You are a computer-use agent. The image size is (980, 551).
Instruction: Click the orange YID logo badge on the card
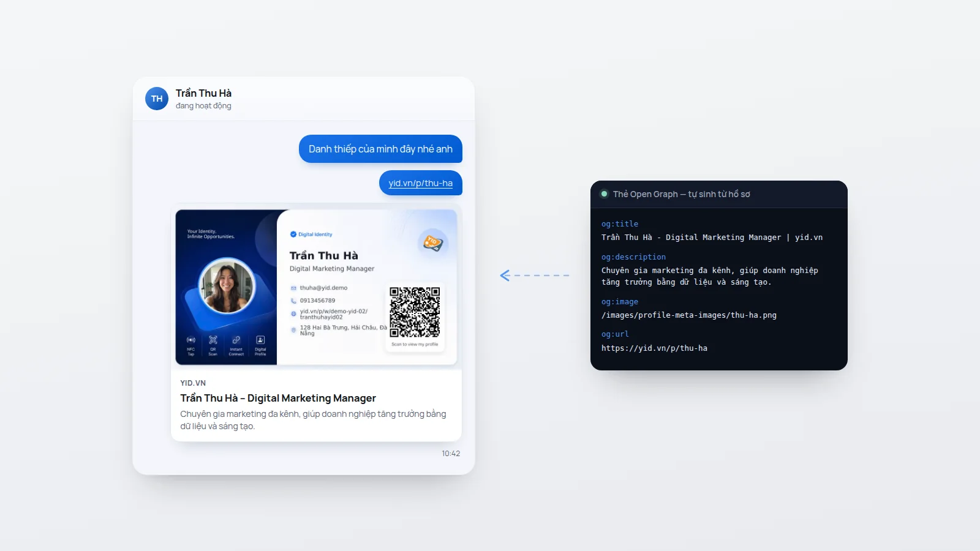click(x=433, y=243)
